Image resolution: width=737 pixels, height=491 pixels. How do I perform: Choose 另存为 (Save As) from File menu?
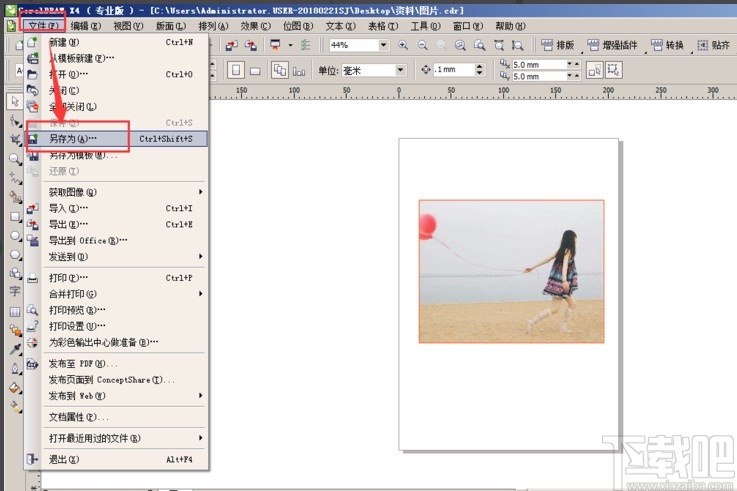click(118, 139)
